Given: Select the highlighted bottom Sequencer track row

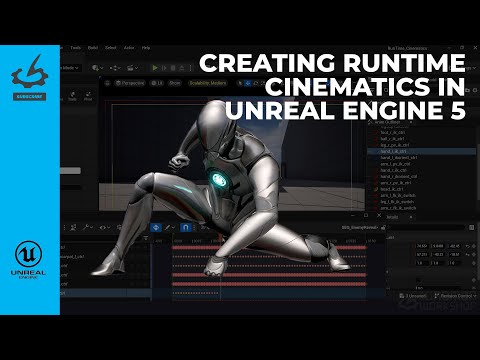Looking at the screenshot, I should [x=106, y=293].
